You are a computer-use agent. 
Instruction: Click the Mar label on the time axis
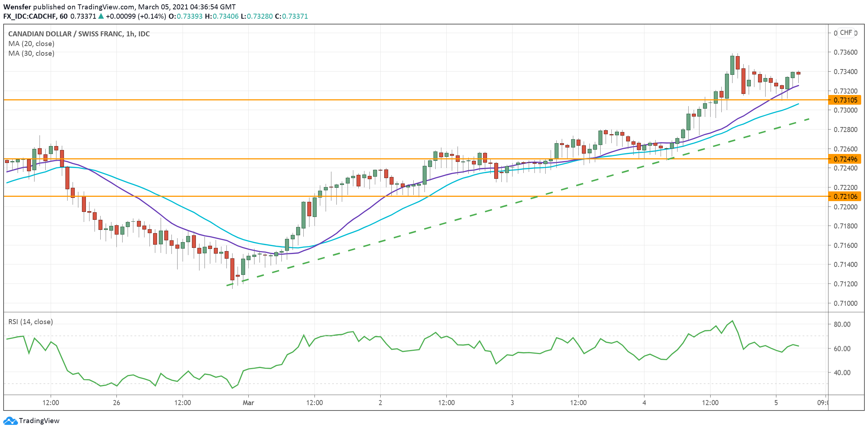248,403
